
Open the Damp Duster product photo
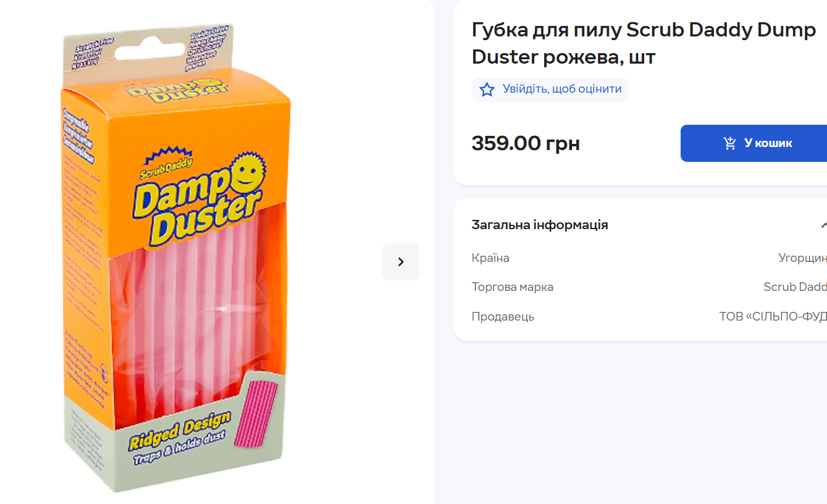coord(179,259)
